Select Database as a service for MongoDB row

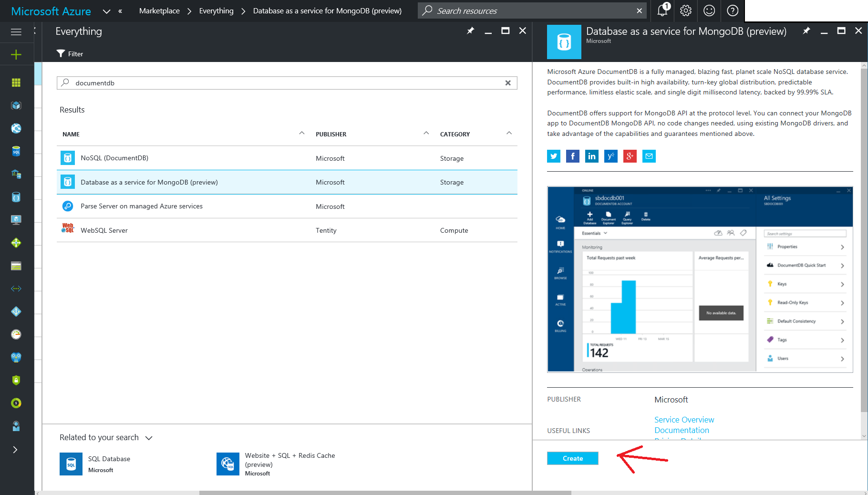pyautogui.click(x=287, y=182)
